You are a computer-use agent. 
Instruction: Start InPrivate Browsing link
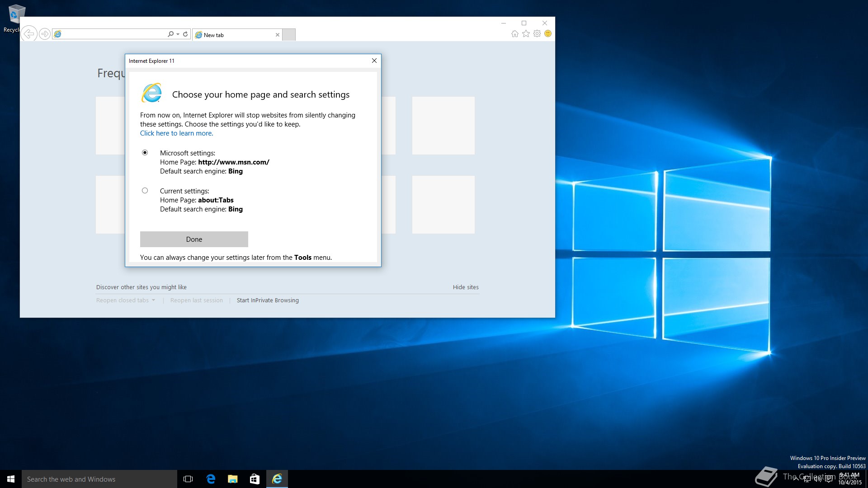268,300
